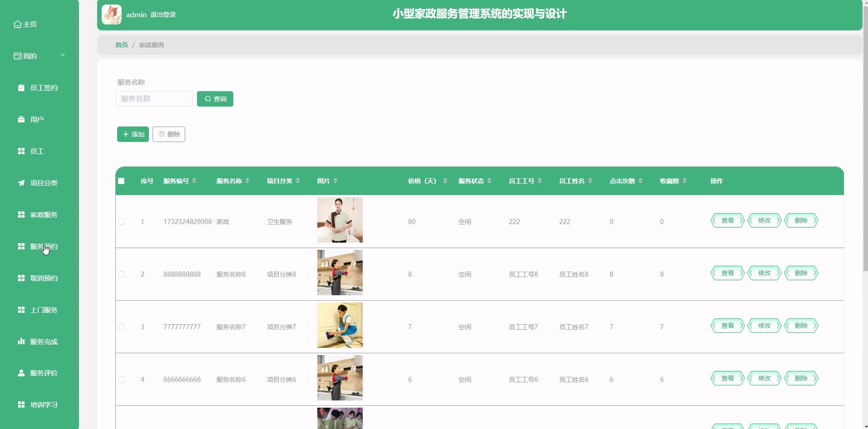Image resolution: width=868 pixels, height=429 pixels.
Task: Click the paper plane icon for 项目分类
Action: [21, 183]
